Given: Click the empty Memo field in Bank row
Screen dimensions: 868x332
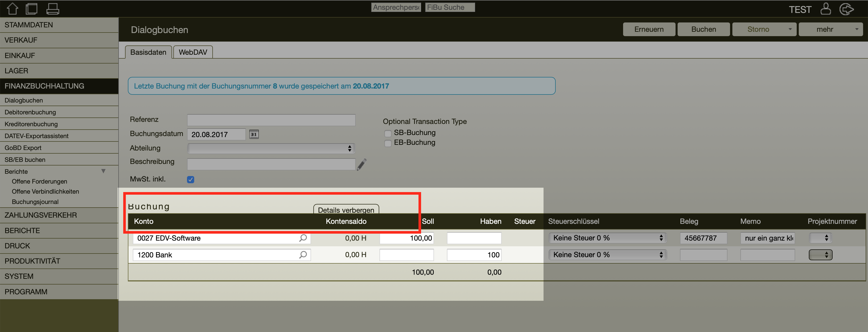Looking at the screenshot, I should [767, 255].
